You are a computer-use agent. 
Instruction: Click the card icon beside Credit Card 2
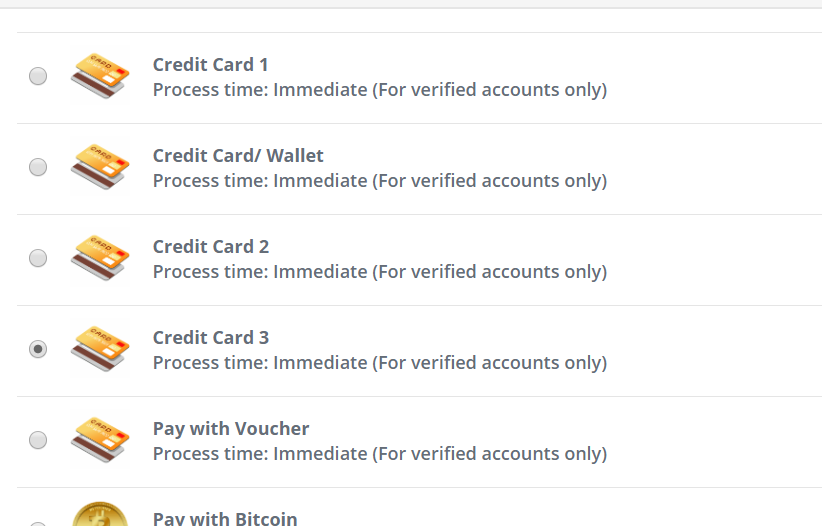click(100, 258)
